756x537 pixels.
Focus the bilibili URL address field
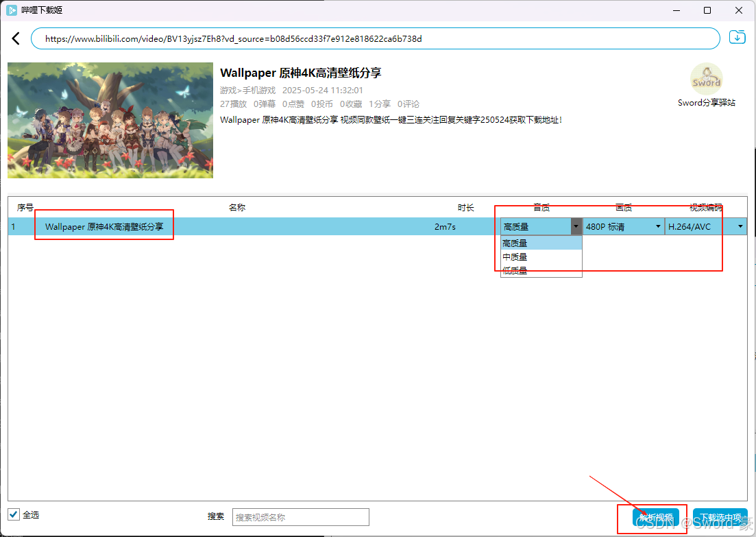pyautogui.click(x=375, y=38)
